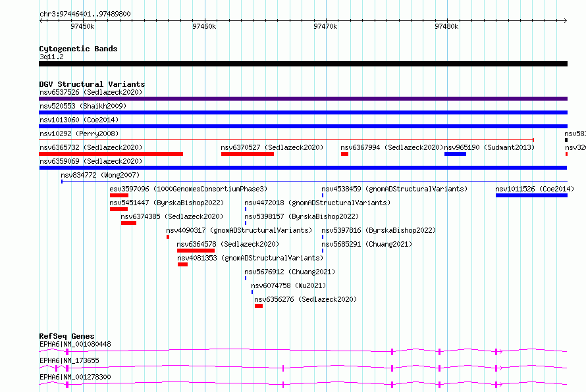This screenshot has height=392, width=586.
Task: Open nsv6367994 (Sedlazeck2020) label
Action: coord(392,147)
